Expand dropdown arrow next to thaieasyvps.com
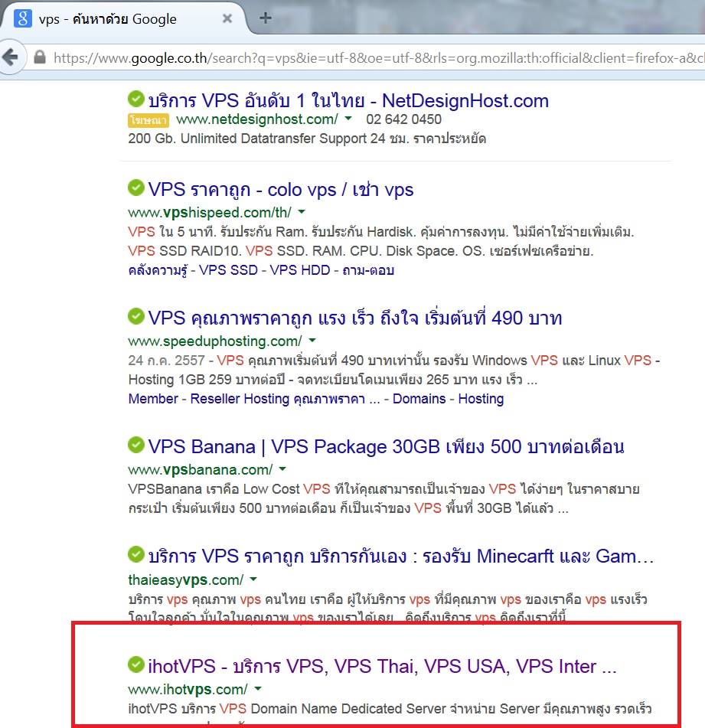Screen dimensions: 705x728 [x=253, y=579]
